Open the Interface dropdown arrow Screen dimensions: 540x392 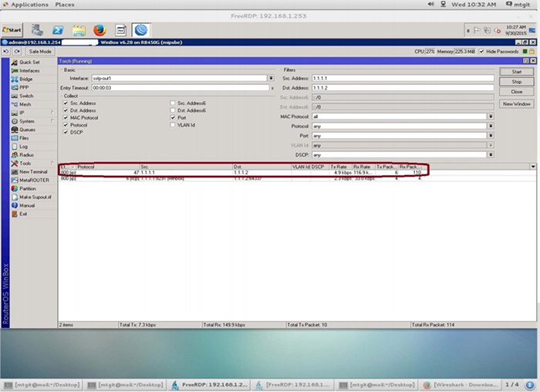(x=271, y=78)
